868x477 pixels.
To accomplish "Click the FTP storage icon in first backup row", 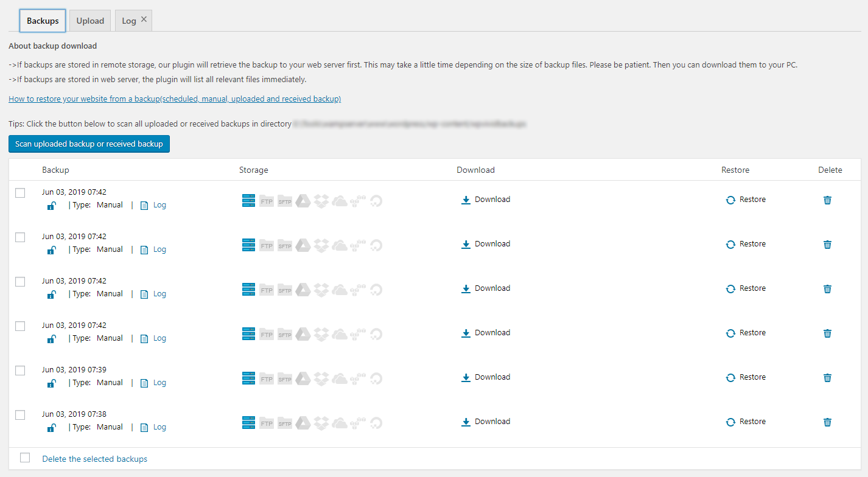I will 267,201.
